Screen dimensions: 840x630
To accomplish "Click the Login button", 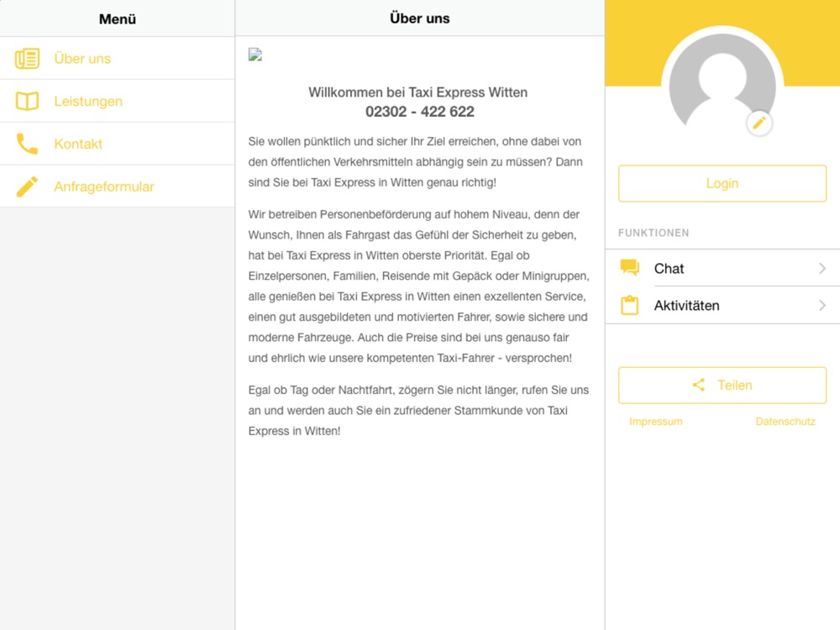I will tap(722, 183).
